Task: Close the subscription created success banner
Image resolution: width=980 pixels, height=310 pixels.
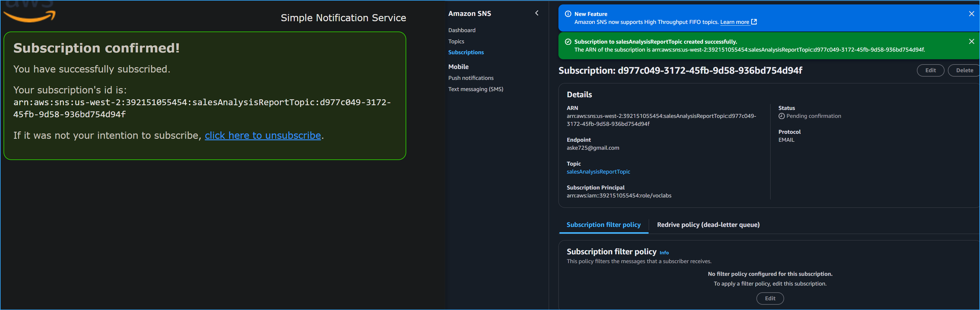Action: click(971, 42)
